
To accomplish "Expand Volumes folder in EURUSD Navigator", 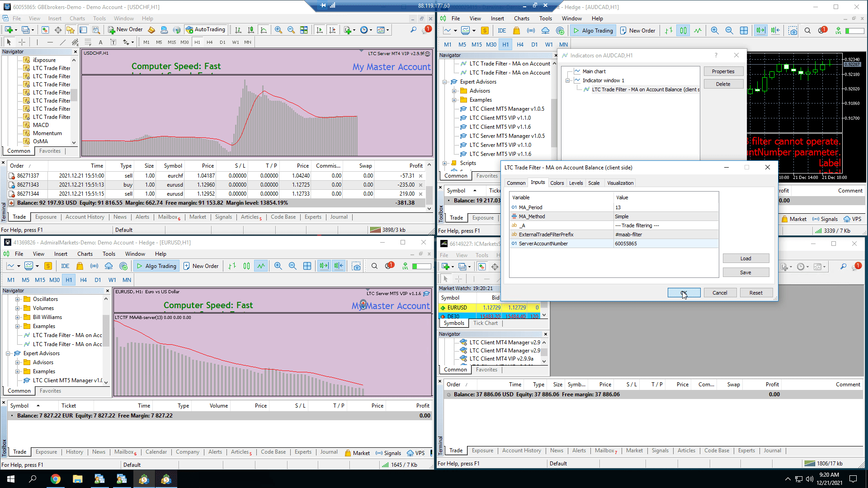I will point(17,308).
